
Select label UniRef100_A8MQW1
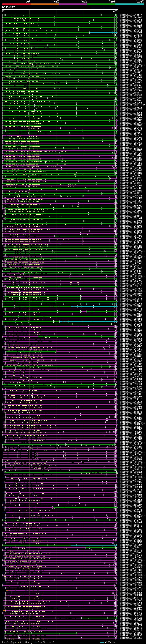131,334
